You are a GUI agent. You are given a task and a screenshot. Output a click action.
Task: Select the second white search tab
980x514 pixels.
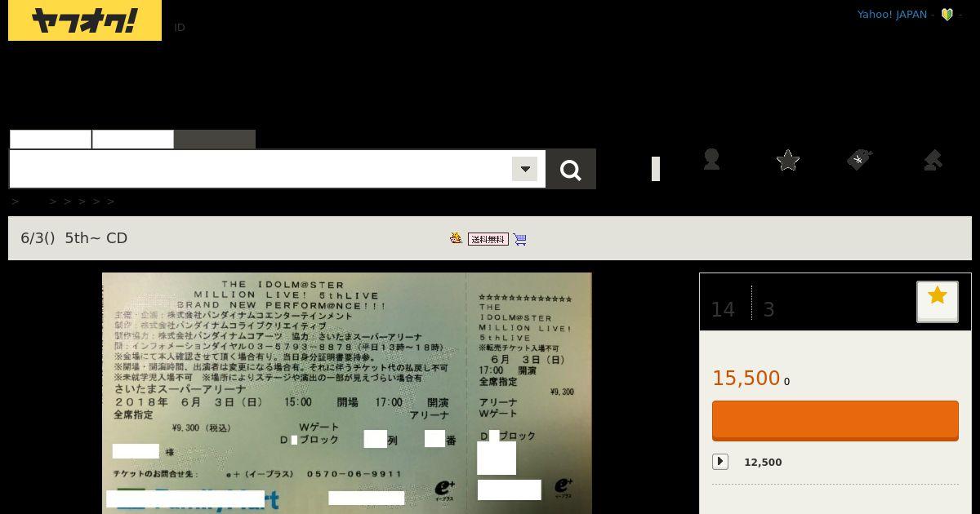tap(133, 140)
